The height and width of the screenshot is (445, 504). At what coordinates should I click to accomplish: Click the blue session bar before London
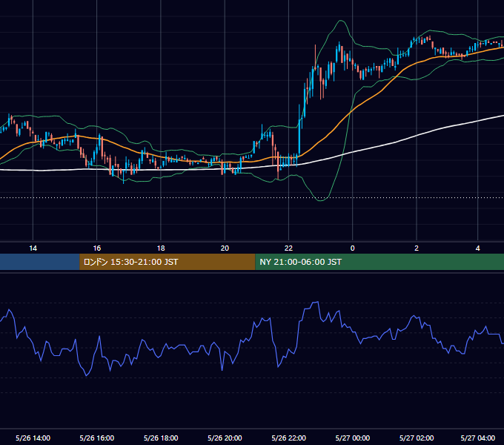[x=39, y=262]
